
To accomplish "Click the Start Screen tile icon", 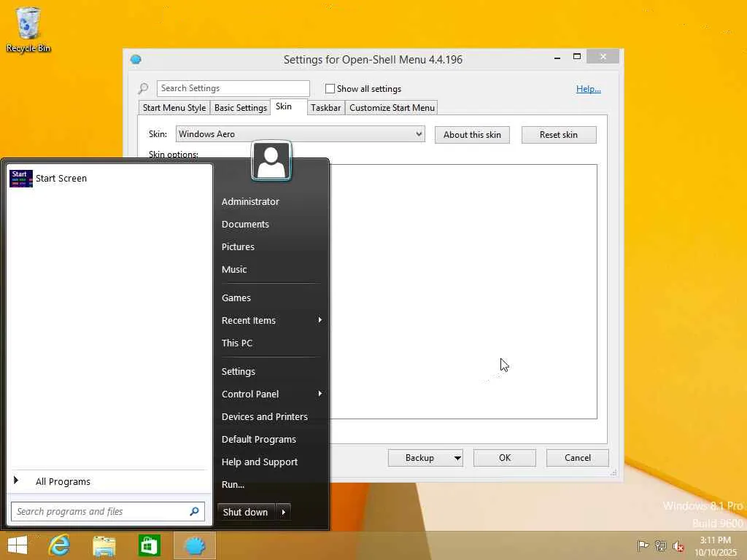I will pos(21,179).
